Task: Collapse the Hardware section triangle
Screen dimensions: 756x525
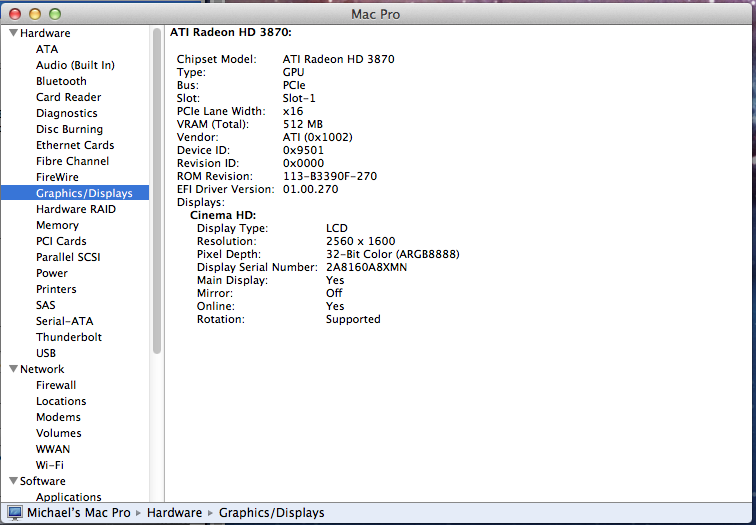Action: pos(14,33)
